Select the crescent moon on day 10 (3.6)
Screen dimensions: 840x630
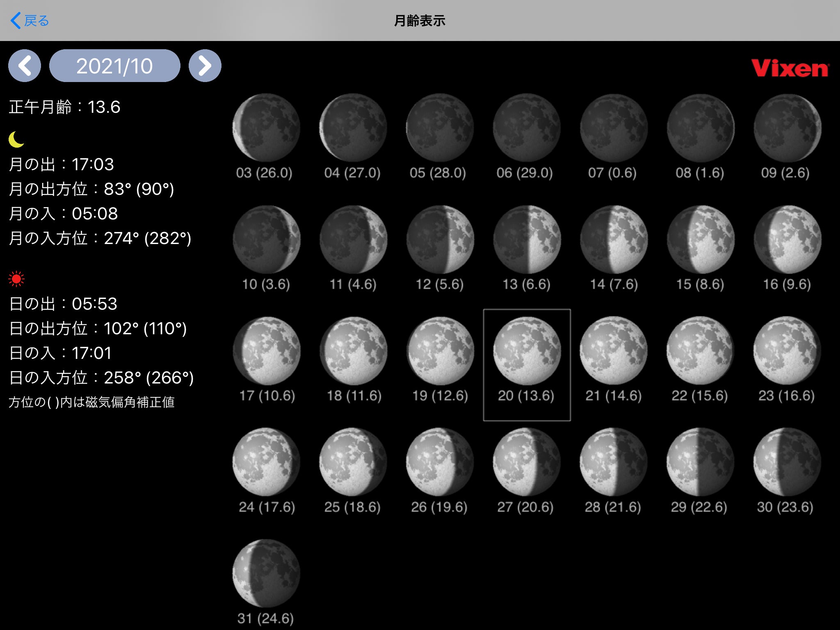(x=266, y=240)
